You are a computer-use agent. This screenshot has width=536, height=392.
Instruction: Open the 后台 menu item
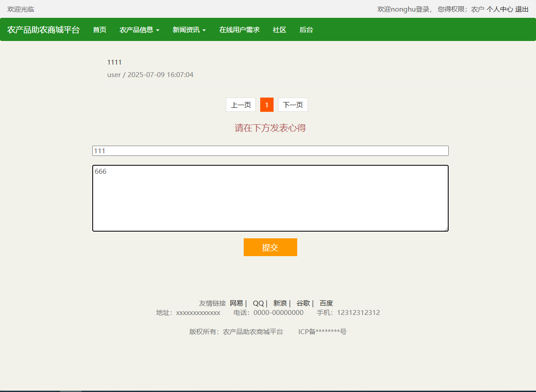pos(306,29)
